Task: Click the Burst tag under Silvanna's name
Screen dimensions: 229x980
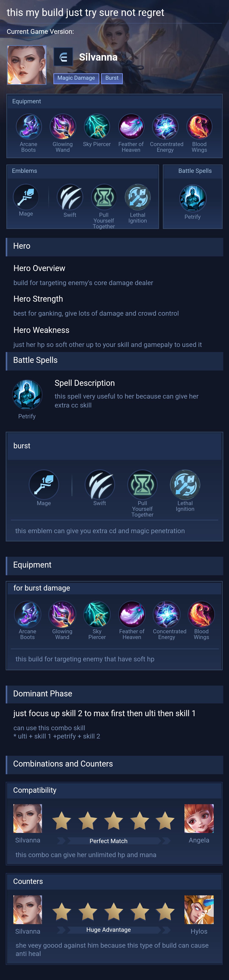Action: tap(112, 78)
